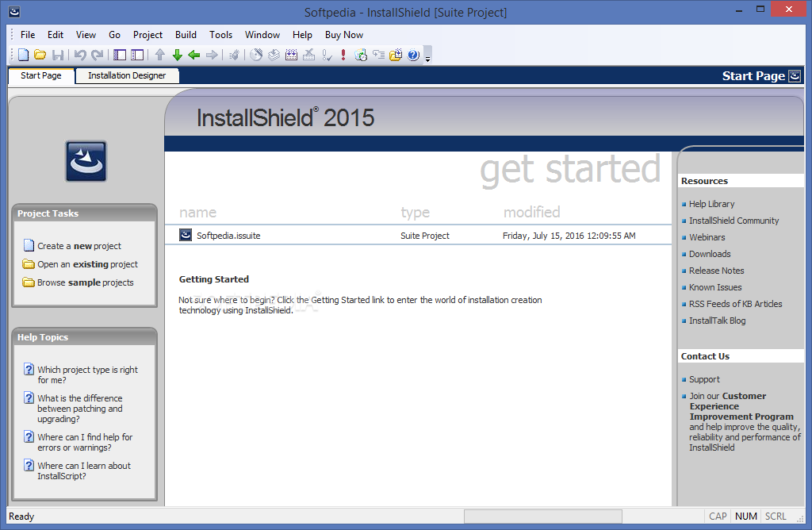
Task: Click the exclamation checkmark validate icon
Action: point(327,55)
